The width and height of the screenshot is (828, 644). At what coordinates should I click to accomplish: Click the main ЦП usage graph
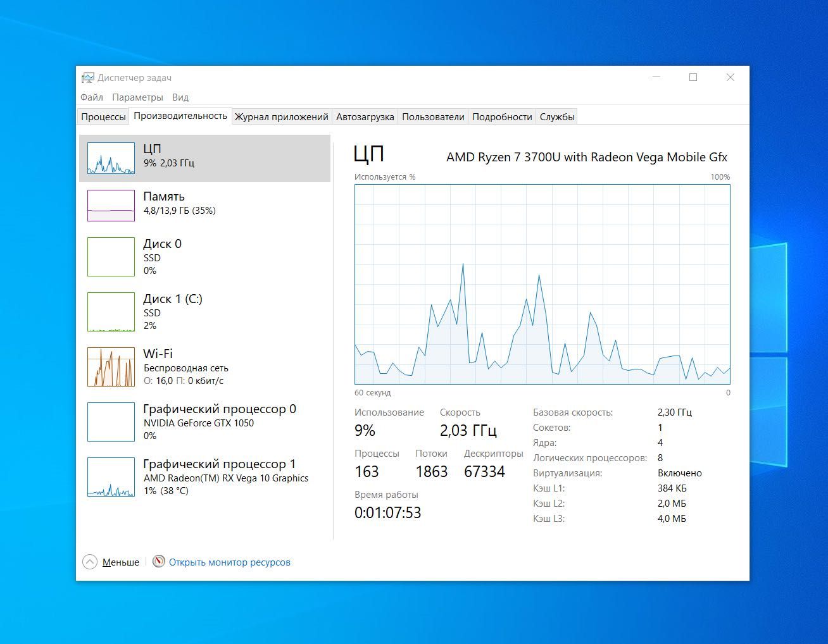click(x=543, y=284)
